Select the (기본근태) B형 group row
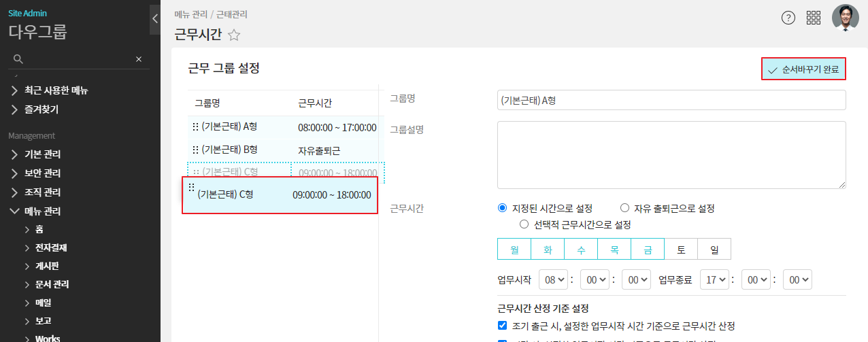The width and height of the screenshot is (868, 342). (282, 150)
